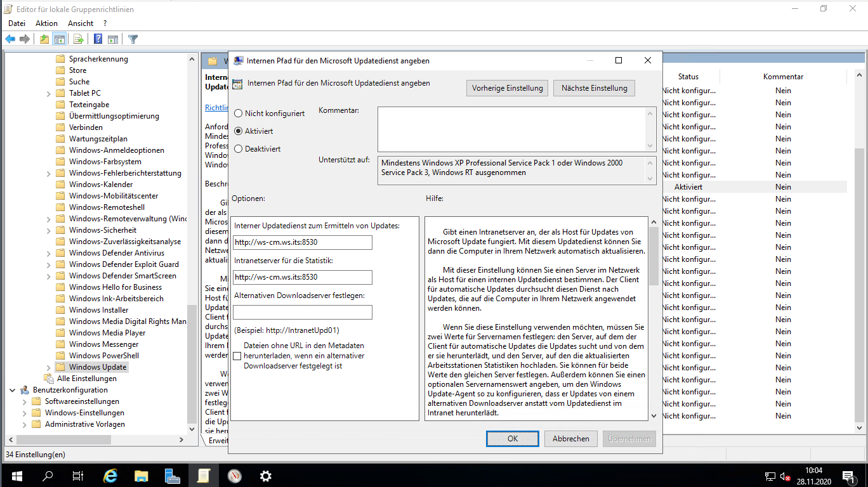Image resolution: width=868 pixels, height=487 pixels.
Task: Expand the Windows Defender Exploit Guard node
Action: pos(49,264)
